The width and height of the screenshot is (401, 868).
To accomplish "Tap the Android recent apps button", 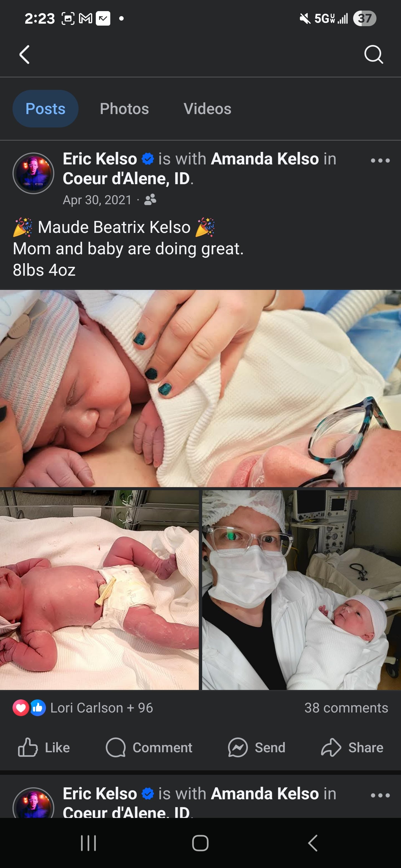I will (x=89, y=843).
